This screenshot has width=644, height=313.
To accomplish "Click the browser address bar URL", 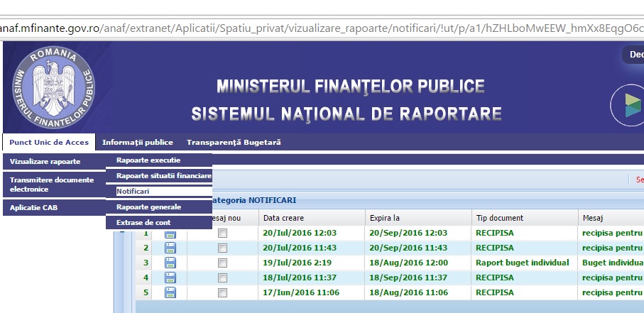I will tap(322, 29).
